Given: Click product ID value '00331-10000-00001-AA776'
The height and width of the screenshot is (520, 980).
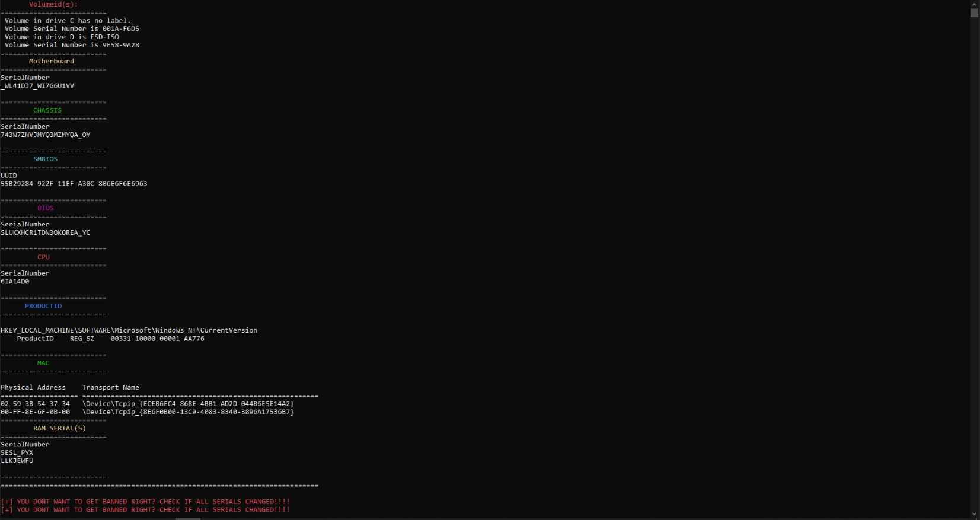Looking at the screenshot, I should (x=158, y=339).
